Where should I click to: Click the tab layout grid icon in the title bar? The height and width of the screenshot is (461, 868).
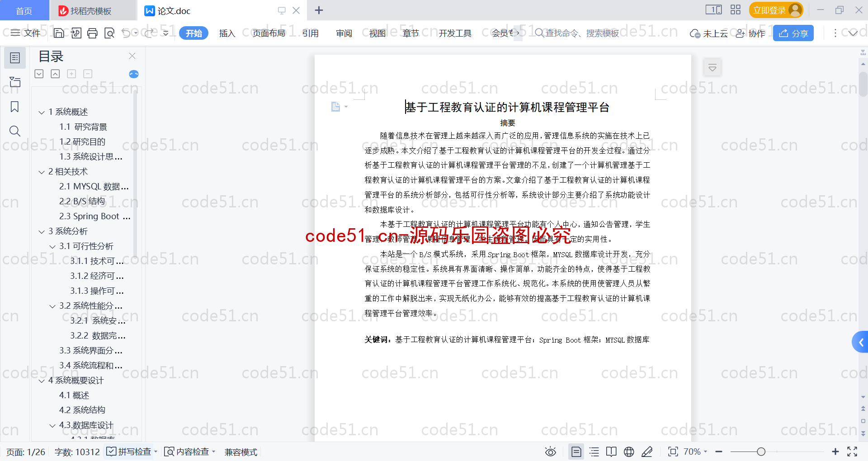point(736,10)
